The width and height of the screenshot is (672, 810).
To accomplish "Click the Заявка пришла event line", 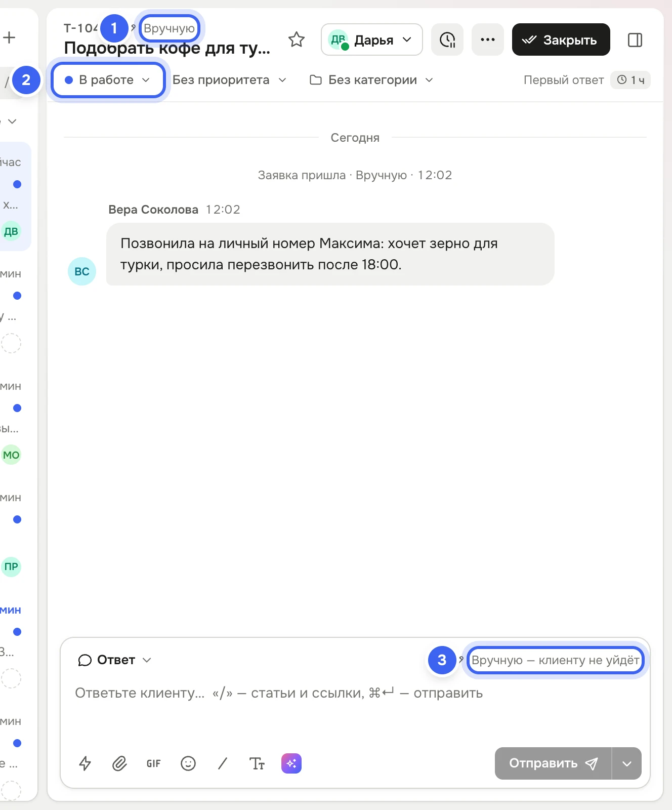I will pyautogui.click(x=355, y=175).
